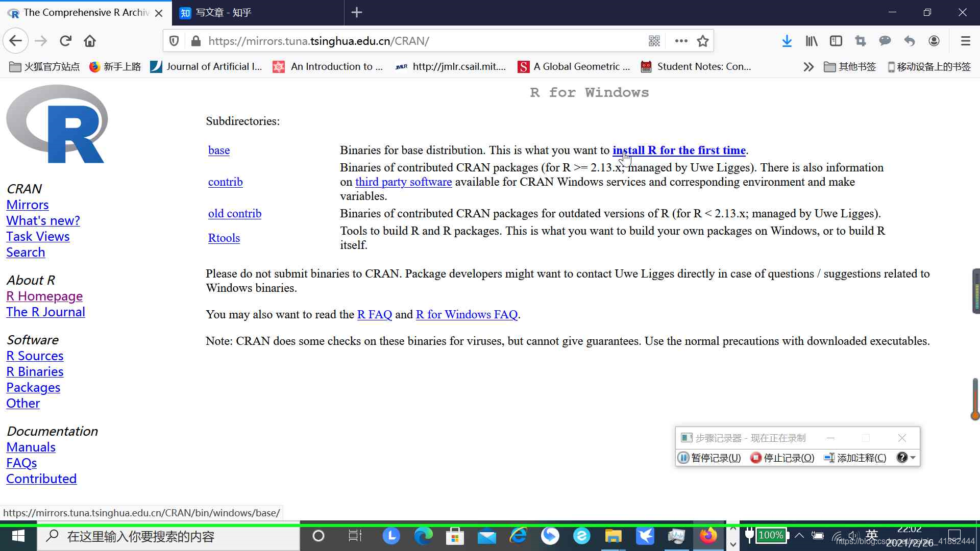Switch to the 写文章 - 知乎 tab
Viewport: 980px width, 551px height.
(224, 12)
